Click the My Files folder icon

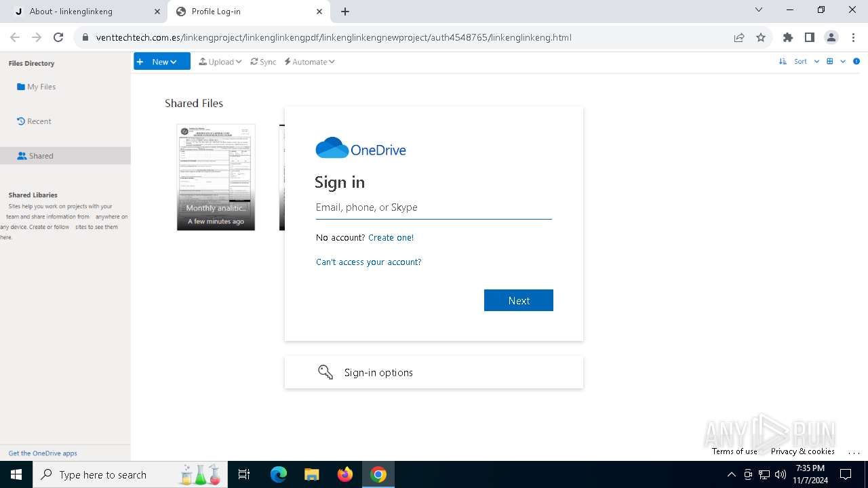pyautogui.click(x=21, y=87)
